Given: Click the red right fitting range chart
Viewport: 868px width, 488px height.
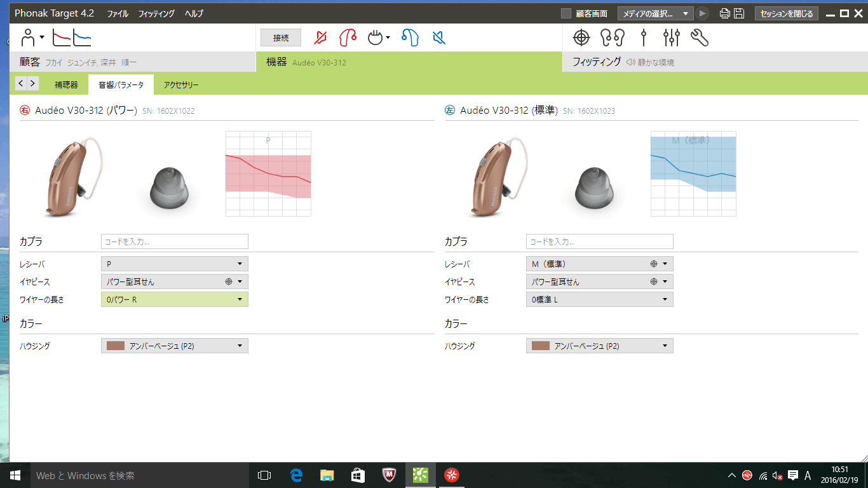Looking at the screenshot, I should coord(268,173).
